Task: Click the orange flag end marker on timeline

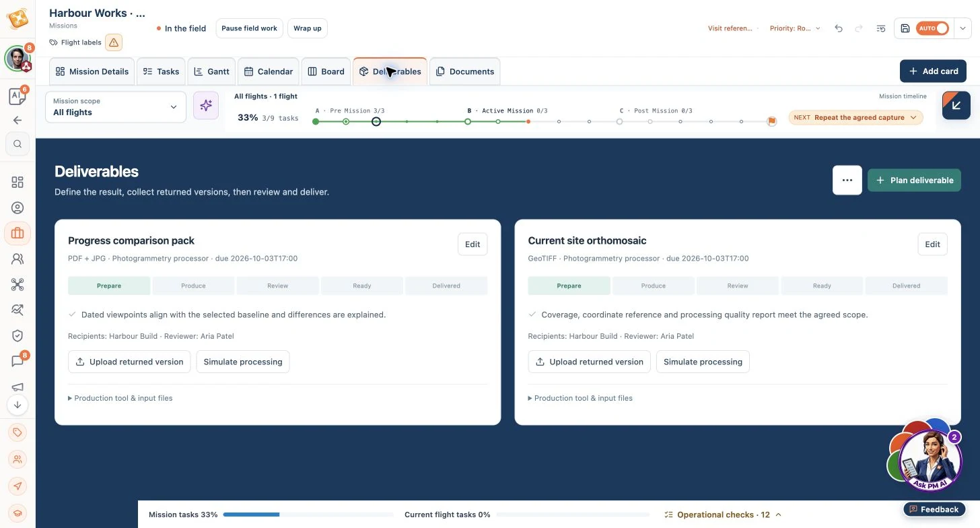Action: coord(772,122)
